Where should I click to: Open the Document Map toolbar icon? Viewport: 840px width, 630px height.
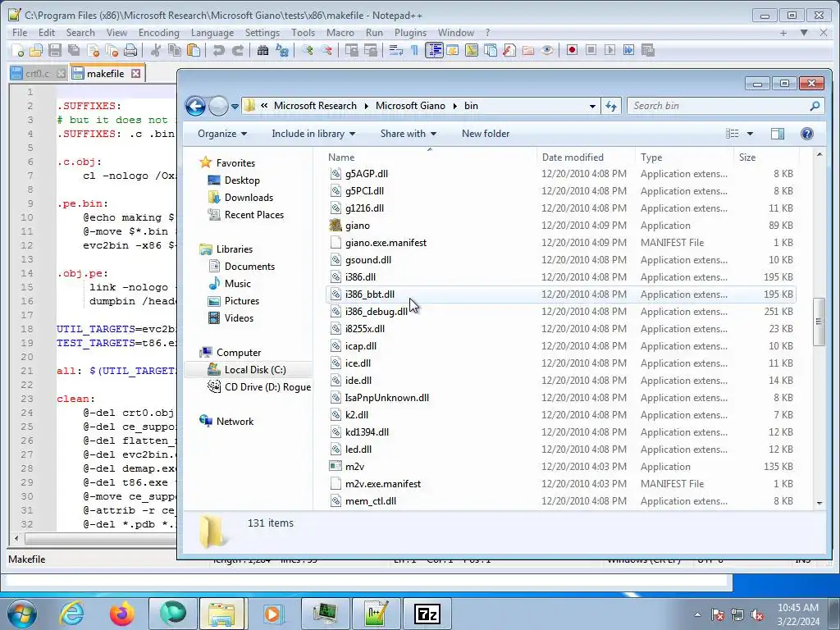[x=472, y=50]
